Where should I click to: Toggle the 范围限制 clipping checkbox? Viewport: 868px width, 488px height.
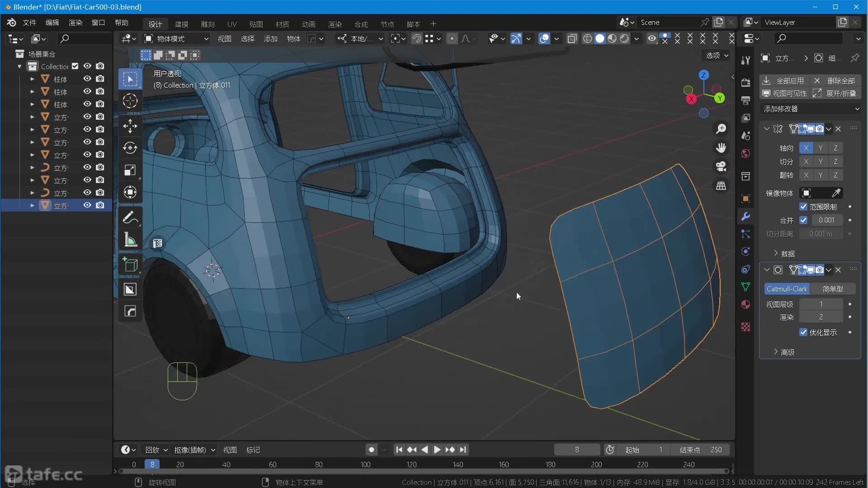pyautogui.click(x=803, y=206)
